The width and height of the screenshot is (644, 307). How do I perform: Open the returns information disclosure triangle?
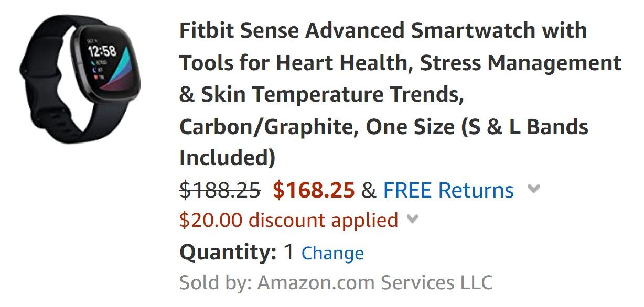click(x=534, y=190)
